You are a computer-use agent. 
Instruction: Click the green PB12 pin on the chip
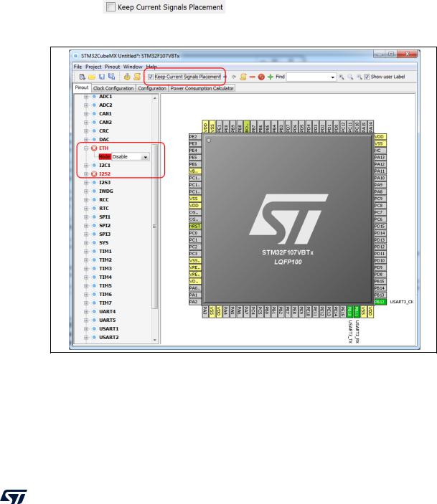pyautogui.click(x=380, y=302)
